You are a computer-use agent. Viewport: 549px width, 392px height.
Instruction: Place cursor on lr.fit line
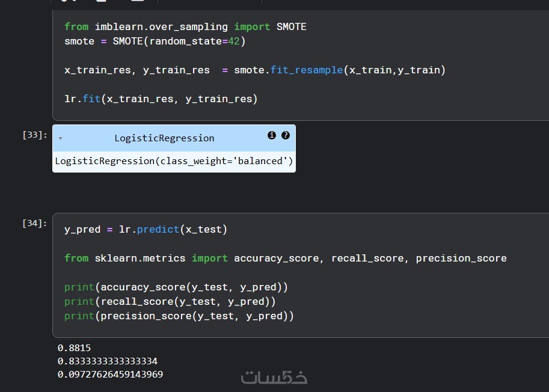pos(161,99)
